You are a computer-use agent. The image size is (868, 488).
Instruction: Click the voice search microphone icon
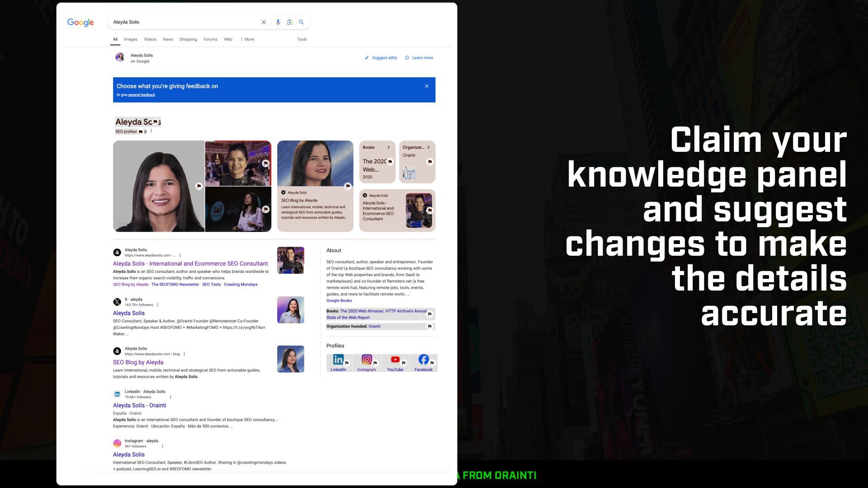(278, 22)
